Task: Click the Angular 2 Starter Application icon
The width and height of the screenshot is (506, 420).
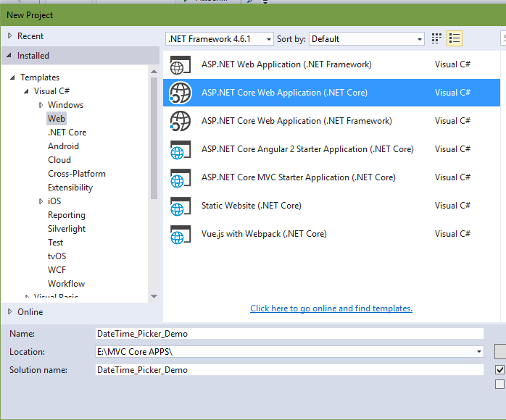Action: [181, 150]
